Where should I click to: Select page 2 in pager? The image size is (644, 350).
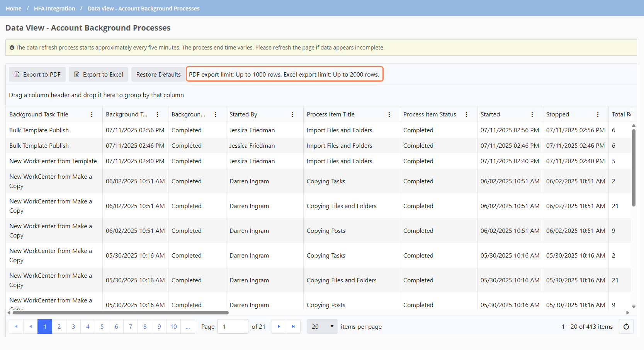pyautogui.click(x=59, y=326)
